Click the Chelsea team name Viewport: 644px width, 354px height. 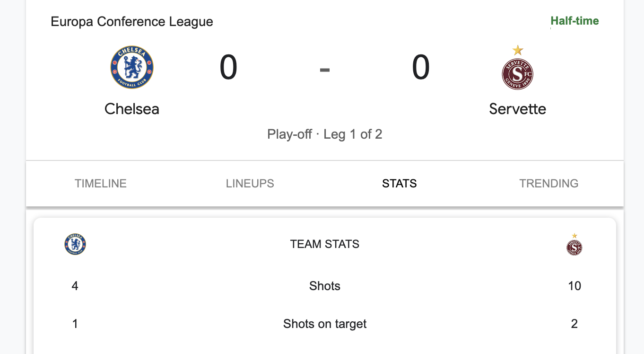[x=132, y=109]
